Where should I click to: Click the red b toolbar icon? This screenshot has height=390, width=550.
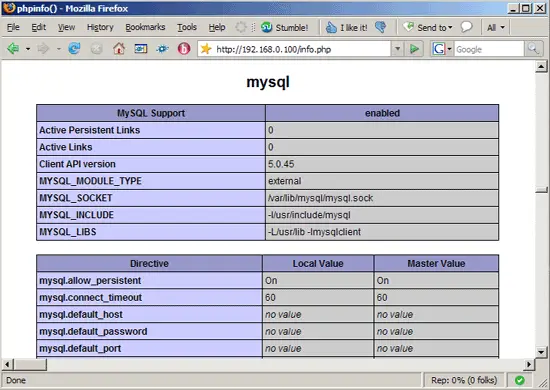pos(184,48)
